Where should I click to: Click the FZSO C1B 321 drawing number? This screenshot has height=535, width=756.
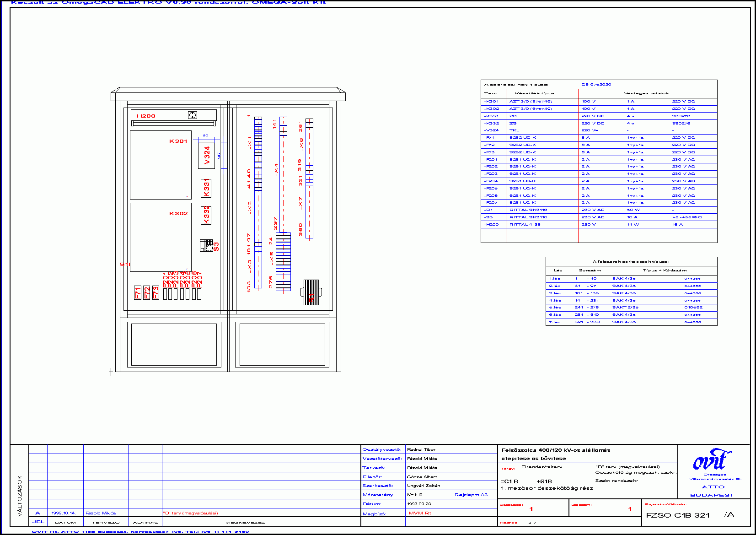tap(678, 515)
